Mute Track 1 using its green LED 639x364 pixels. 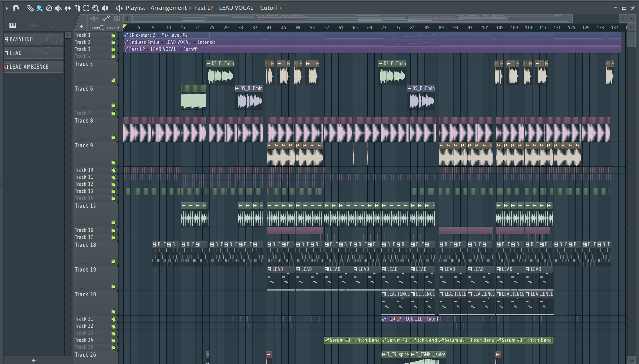[114, 35]
